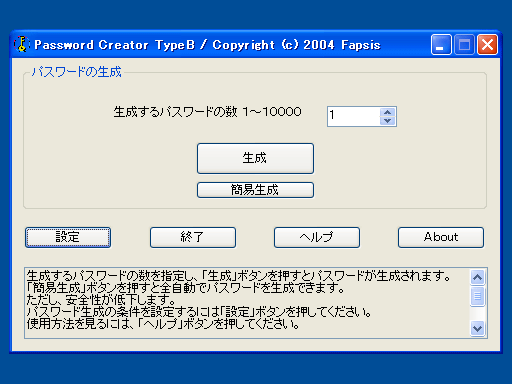Open the About dialog button

441,237
